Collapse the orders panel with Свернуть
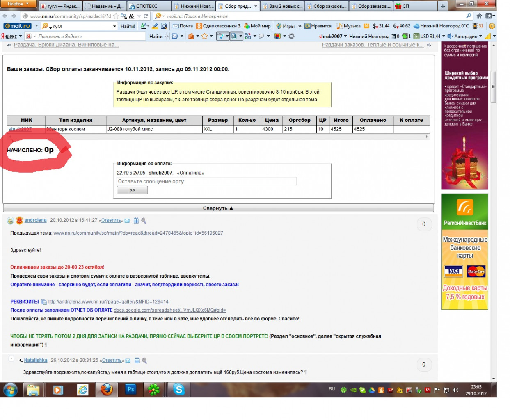Screen dimensions: 510x420 (218, 208)
